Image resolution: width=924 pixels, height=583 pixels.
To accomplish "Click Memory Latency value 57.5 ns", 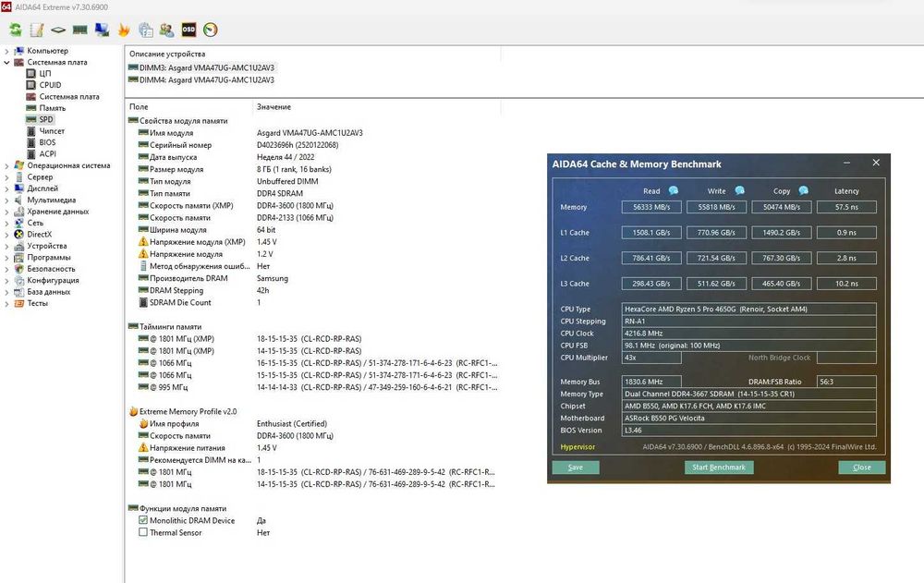I will click(x=846, y=207).
